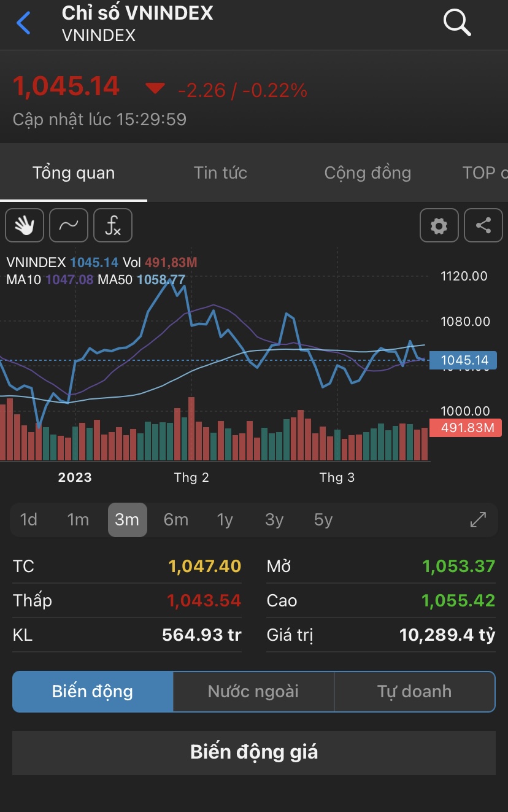Tap the 1045.14 price label on chart axis

pos(464,360)
